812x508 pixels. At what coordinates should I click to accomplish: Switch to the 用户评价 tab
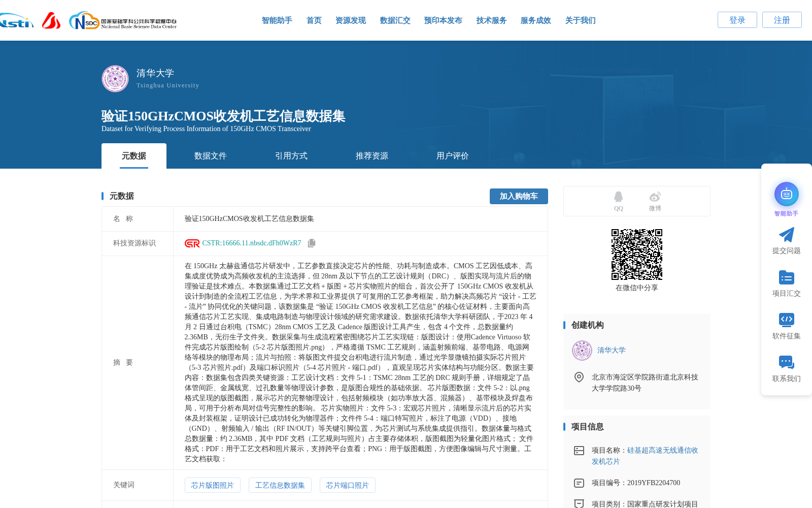(453, 156)
